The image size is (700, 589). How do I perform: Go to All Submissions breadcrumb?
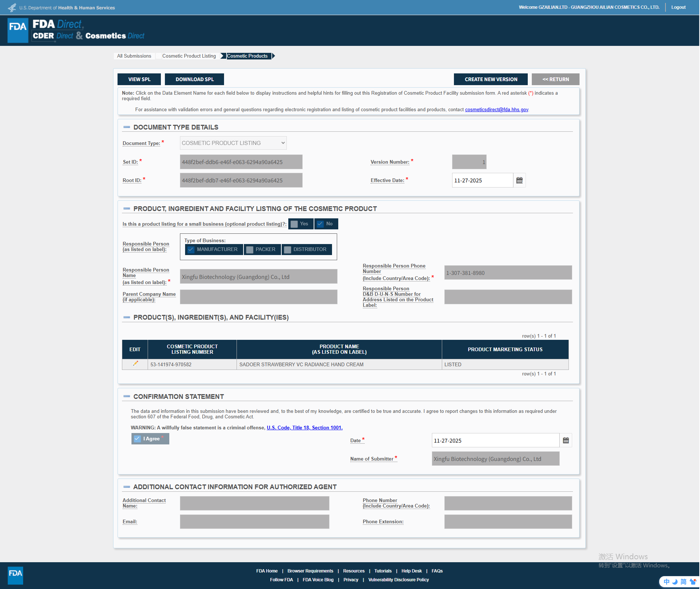134,56
